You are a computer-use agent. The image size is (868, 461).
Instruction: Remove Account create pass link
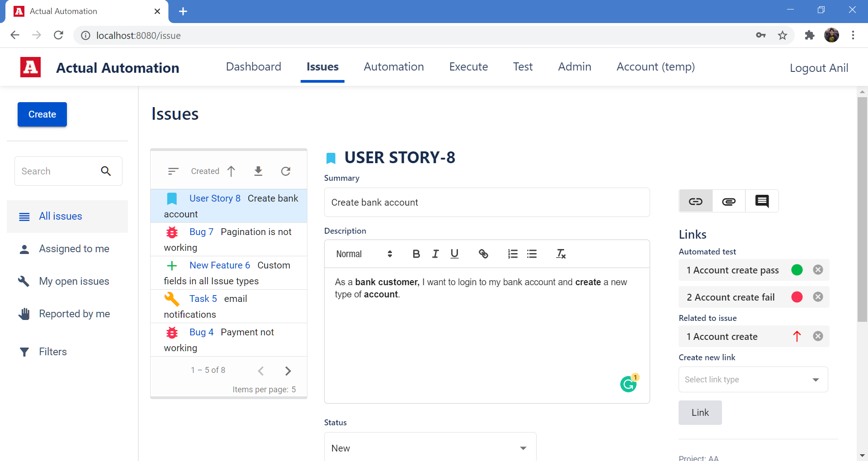point(818,270)
